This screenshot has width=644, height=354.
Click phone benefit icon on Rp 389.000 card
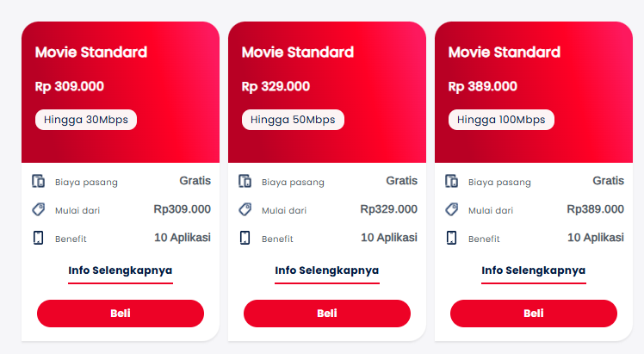pos(451,238)
